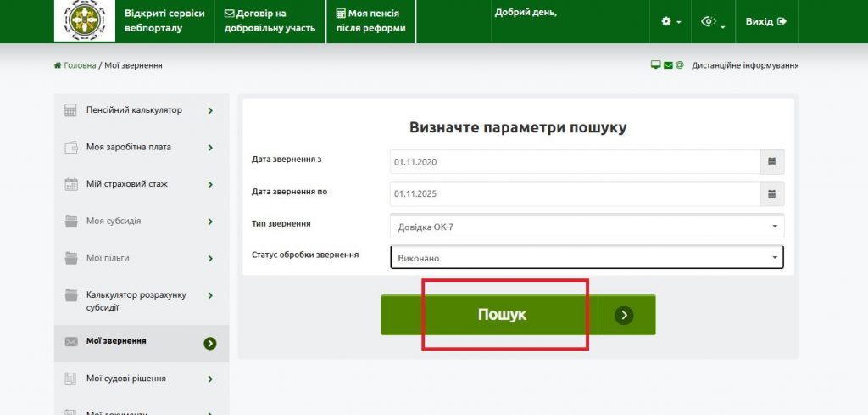Click the Pension Fund logo emblem
The height and width of the screenshot is (415, 868).
(x=85, y=20)
